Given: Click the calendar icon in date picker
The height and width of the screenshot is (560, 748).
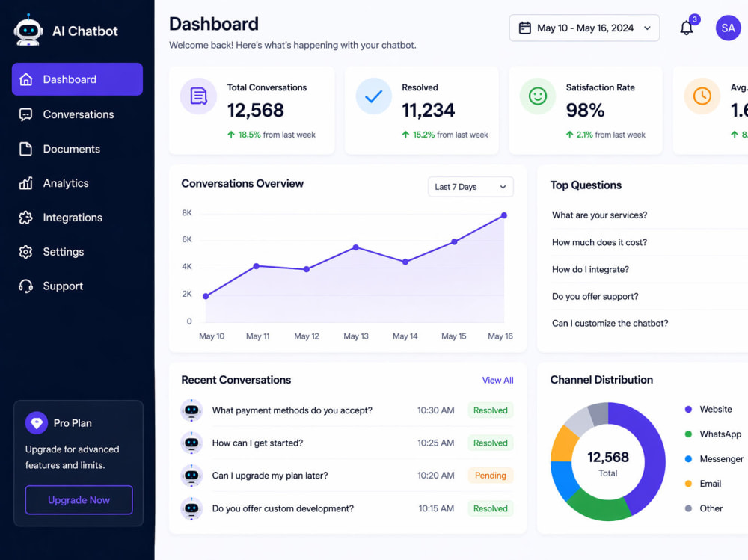Looking at the screenshot, I should click(x=525, y=28).
